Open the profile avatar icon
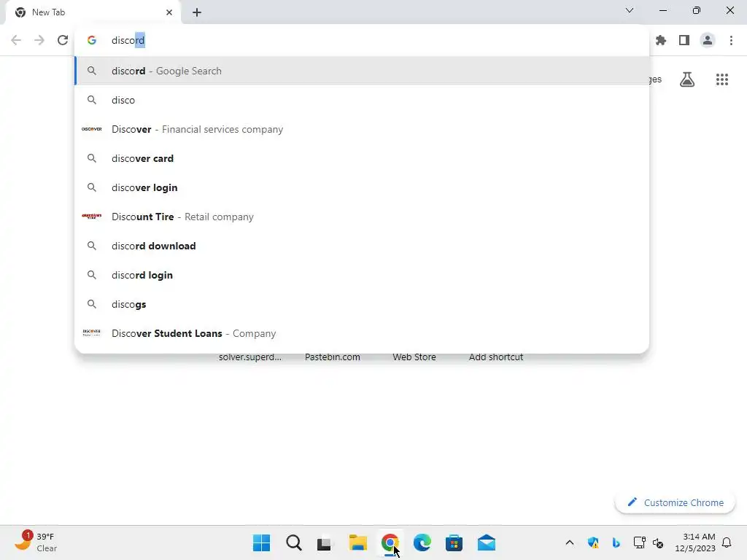 708,41
